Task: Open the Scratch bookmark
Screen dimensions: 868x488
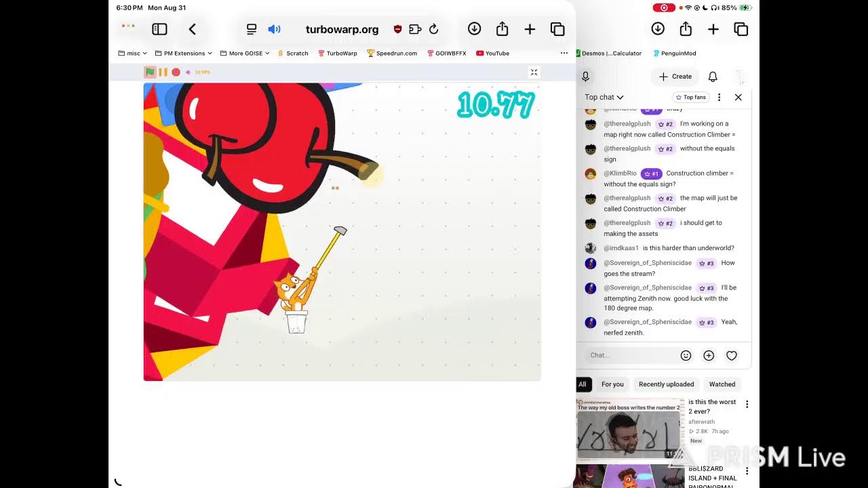Action: tap(293, 53)
